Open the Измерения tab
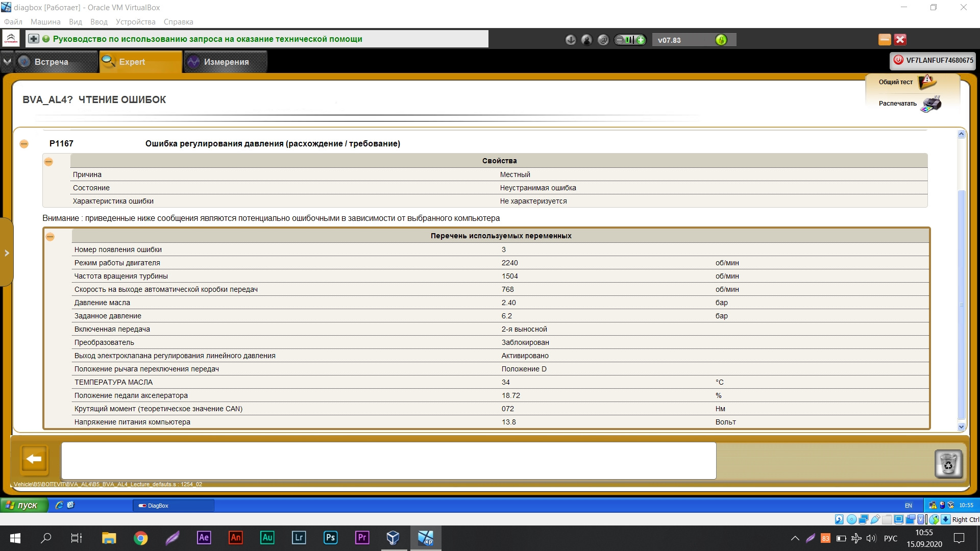Screen dimensions: 980x551 pyautogui.click(x=225, y=62)
